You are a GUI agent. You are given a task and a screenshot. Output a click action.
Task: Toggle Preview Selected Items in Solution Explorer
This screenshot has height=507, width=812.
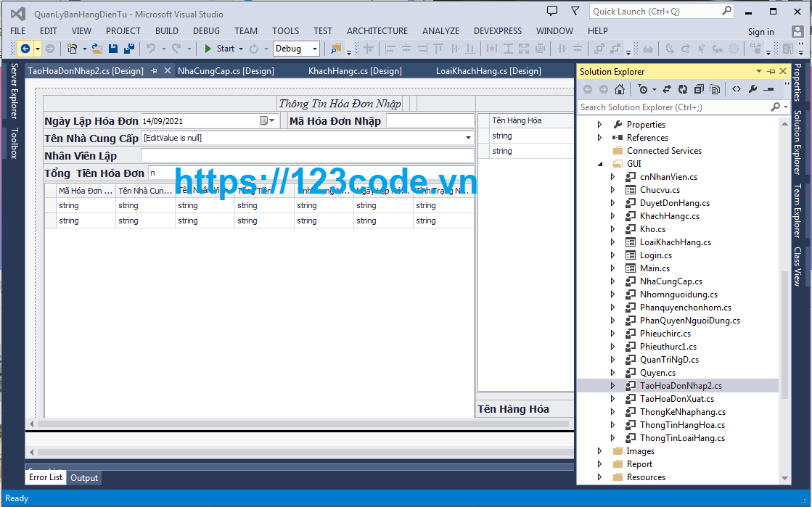pyautogui.click(x=769, y=88)
